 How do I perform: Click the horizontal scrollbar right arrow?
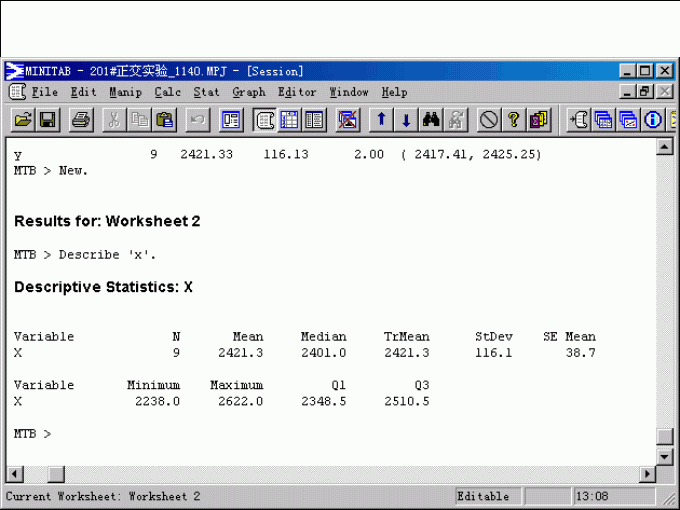point(648,473)
